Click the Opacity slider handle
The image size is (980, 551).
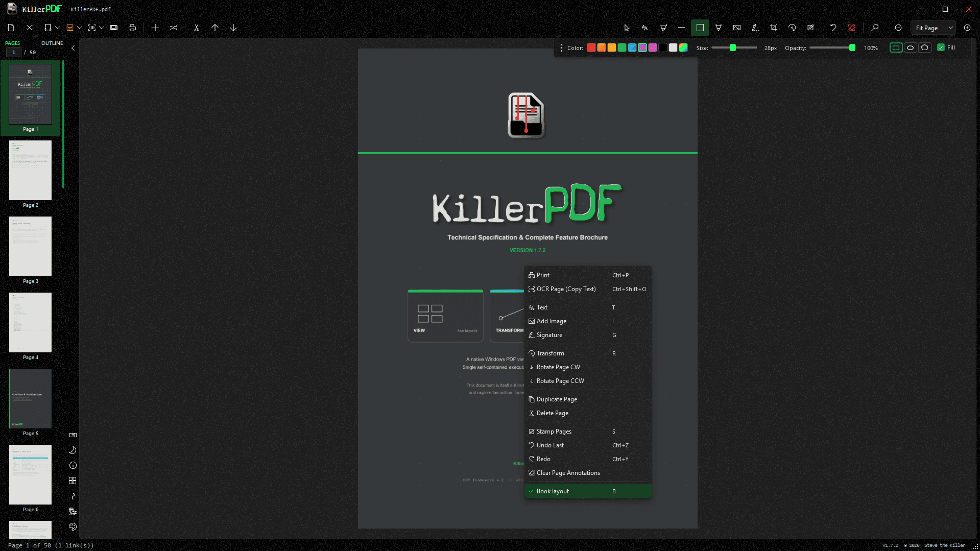click(x=852, y=47)
